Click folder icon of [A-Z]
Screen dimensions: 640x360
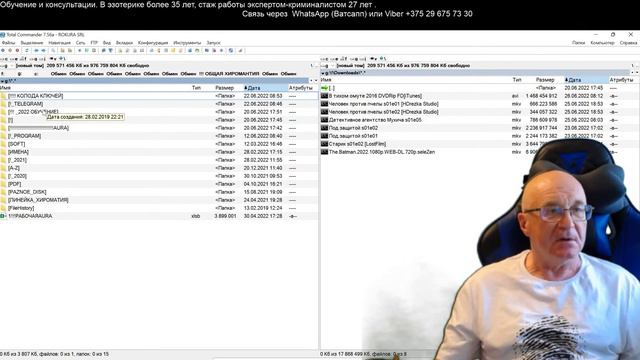(x=4, y=168)
